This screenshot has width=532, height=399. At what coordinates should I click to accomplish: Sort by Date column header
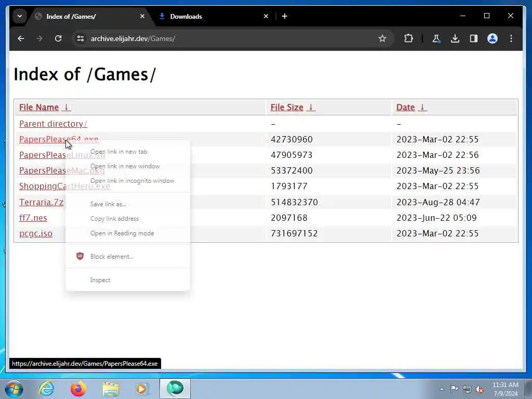point(411,107)
